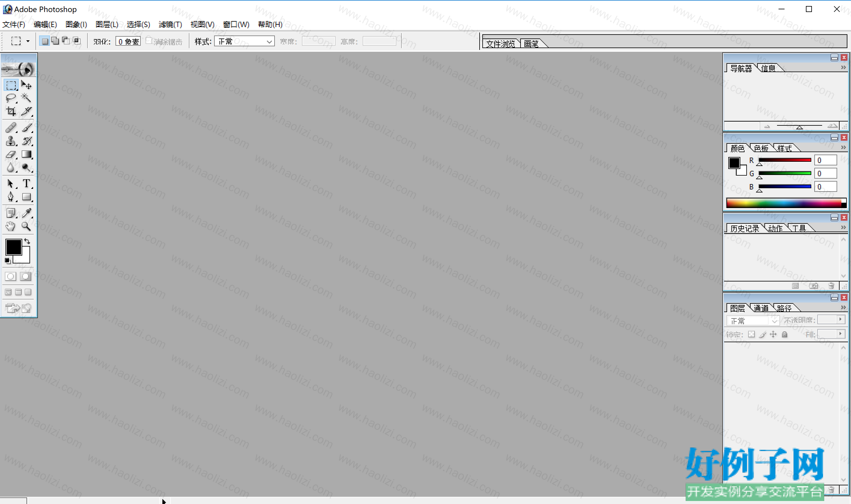Select the Magic Wand tool
Screen dimensions: 851x504
coord(26,98)
